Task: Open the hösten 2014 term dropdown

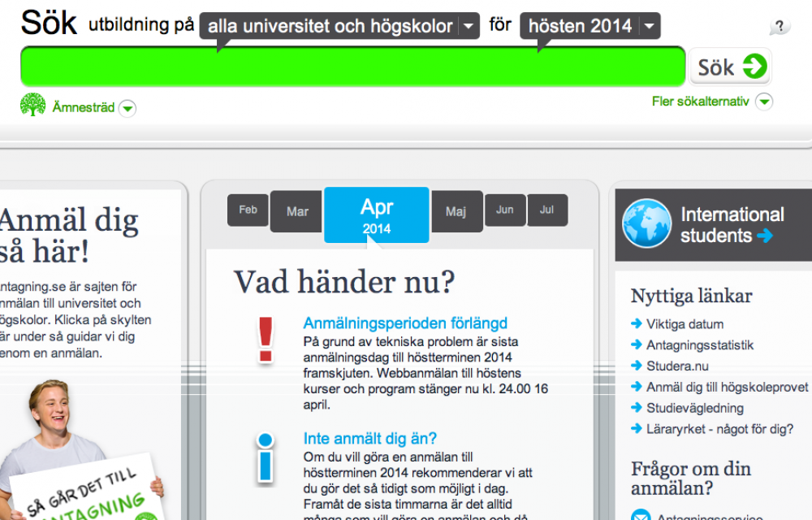Action: [x=648, y=27]
